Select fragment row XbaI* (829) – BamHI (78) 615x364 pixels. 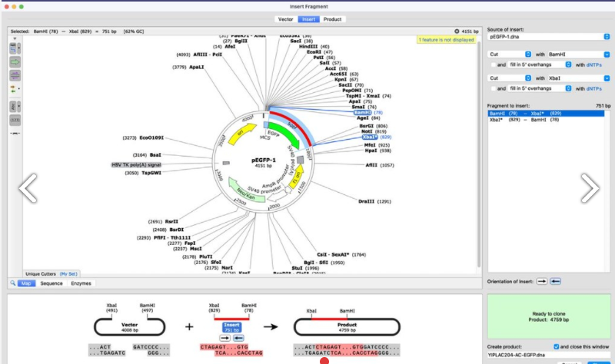coord(546,120)
